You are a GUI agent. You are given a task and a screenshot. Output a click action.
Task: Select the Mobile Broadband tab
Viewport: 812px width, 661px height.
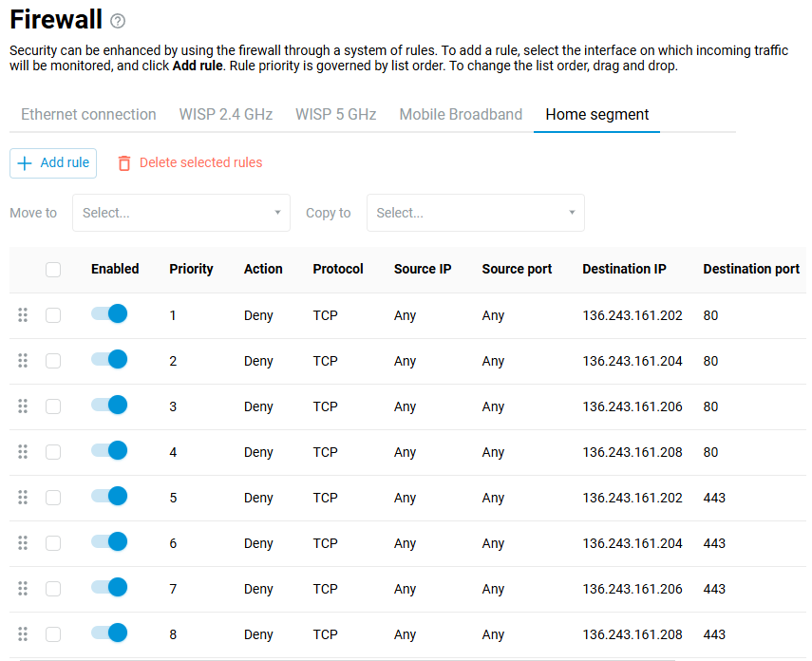tap(461, 115)
